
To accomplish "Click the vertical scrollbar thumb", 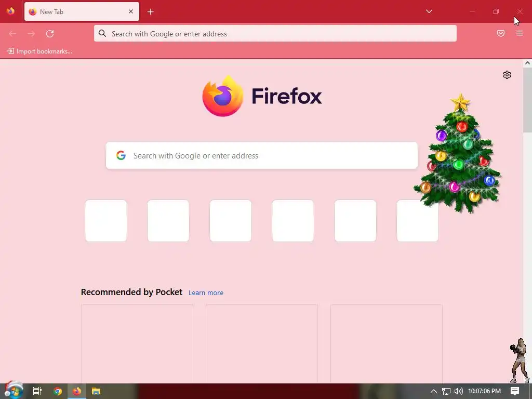I will click(527, 99).
